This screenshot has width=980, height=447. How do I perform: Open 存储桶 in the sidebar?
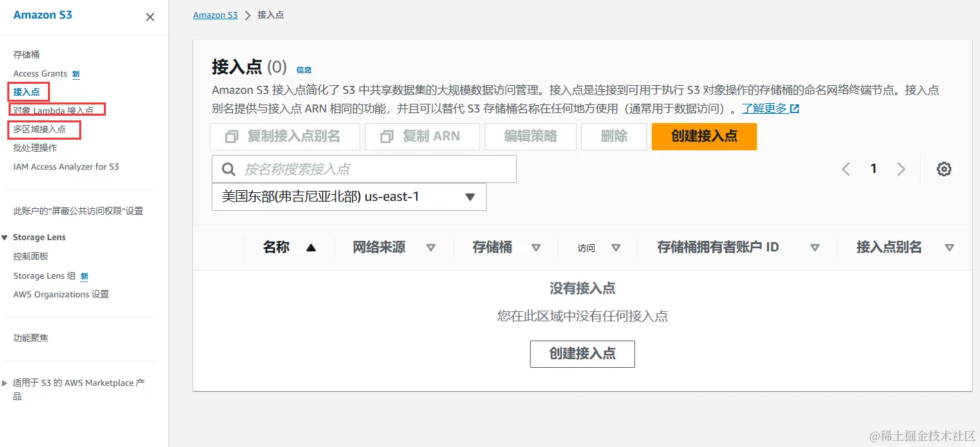(27, 55)
